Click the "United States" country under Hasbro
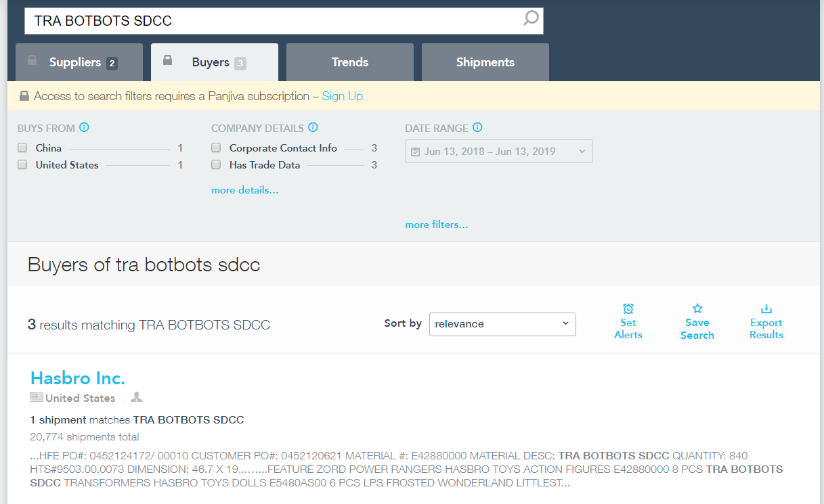 [81, 398]
